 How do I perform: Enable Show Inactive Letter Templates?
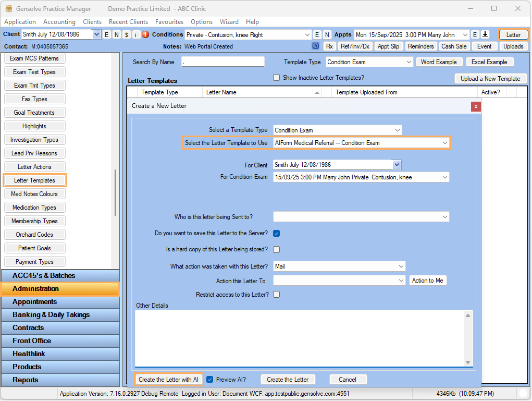coord(277,78)
